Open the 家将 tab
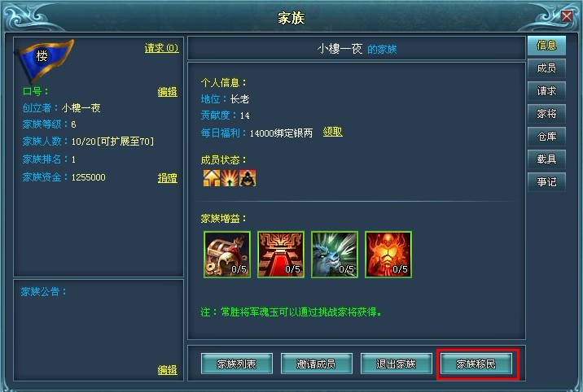Viewport: 583px width, 392px height. point(546,114)
